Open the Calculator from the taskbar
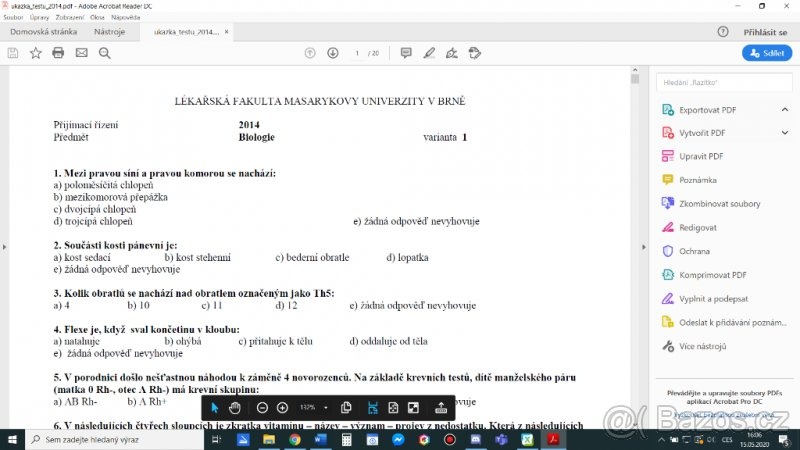This screenshot has width=800, height=450. (346, 439)
